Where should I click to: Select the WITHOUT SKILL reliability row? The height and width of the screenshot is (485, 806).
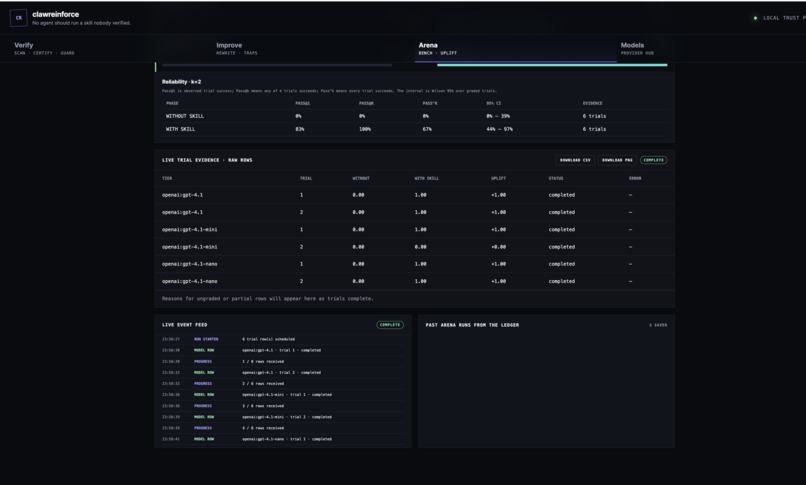[414, 116]
